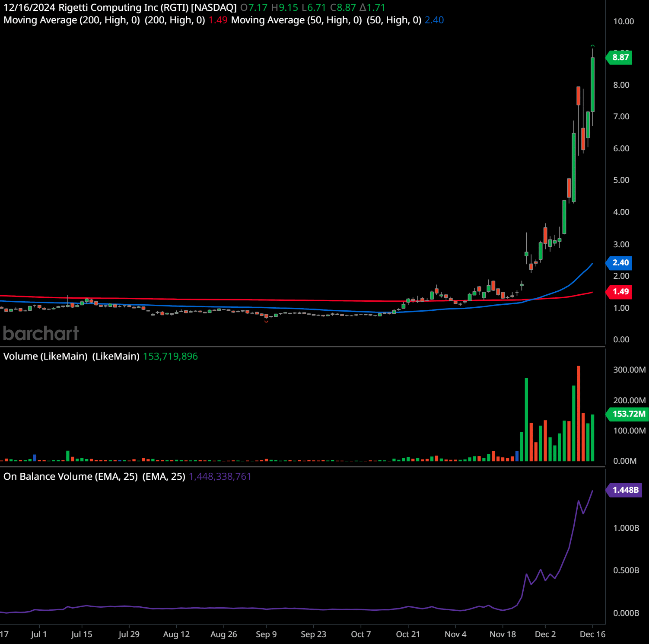
Task: Click the 8.00 price axis label
Action: coord(621,85)
